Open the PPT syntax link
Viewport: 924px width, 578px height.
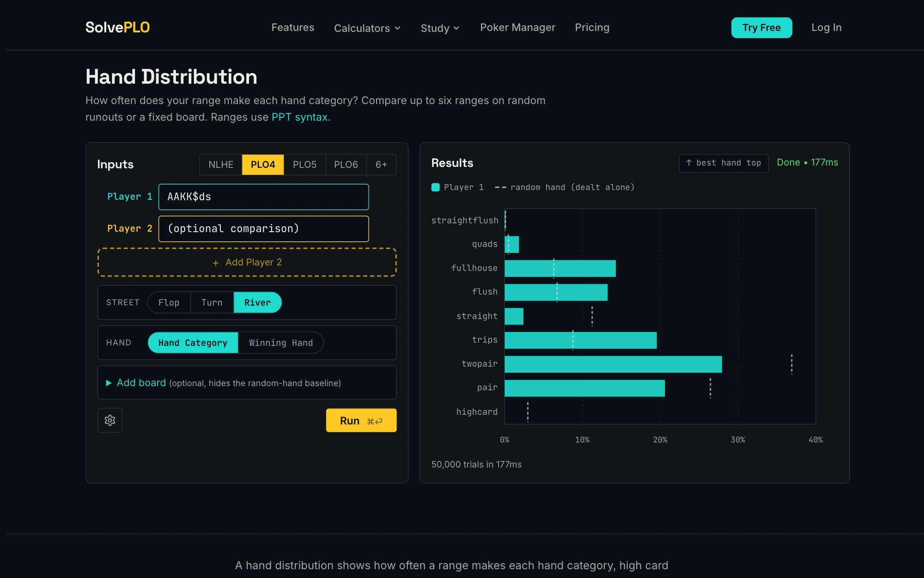pos(300,117)
